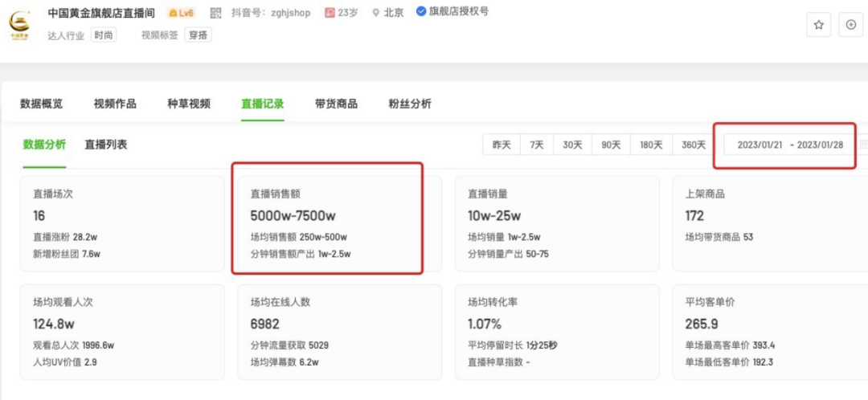
Task: Select the 30天 time range option
Action: point(572,145)
